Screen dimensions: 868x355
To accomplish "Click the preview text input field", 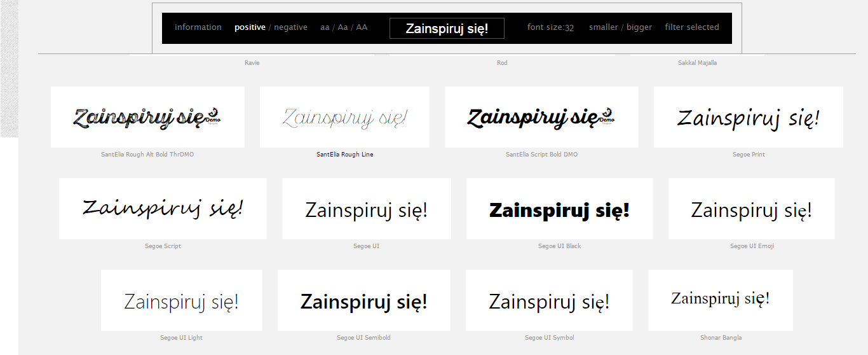I will [x=447, y=29].
